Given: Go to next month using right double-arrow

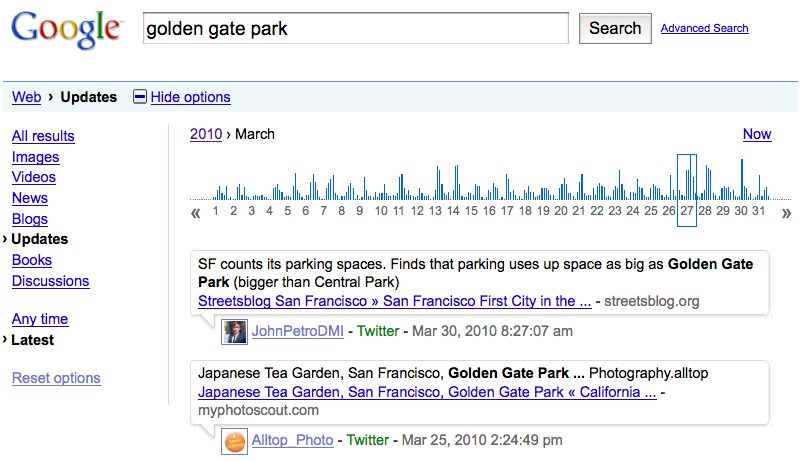Looking at the screenshot, I should point(786,212).
